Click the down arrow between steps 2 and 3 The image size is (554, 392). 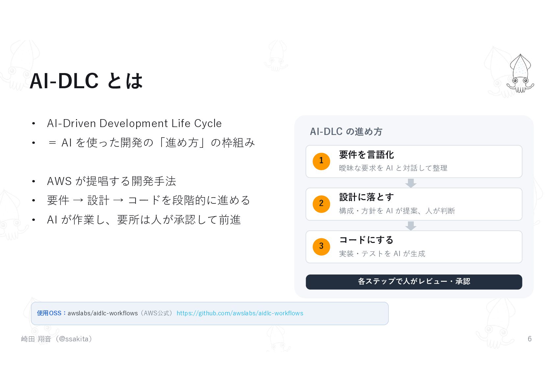(411, 226)
